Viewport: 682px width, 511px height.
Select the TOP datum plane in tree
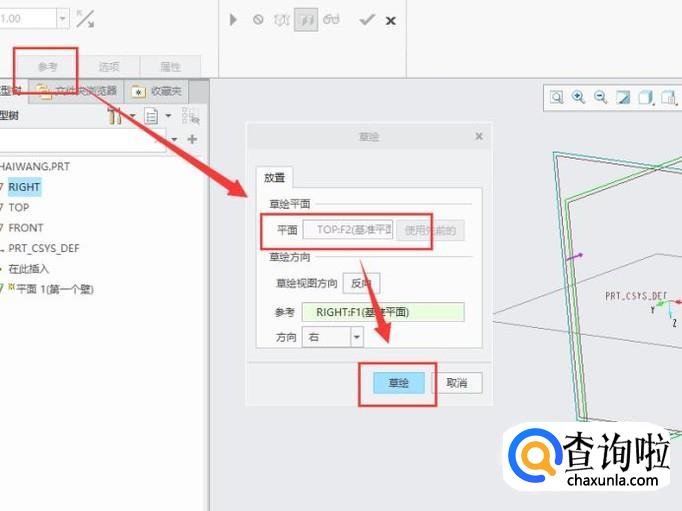point(19,207)
